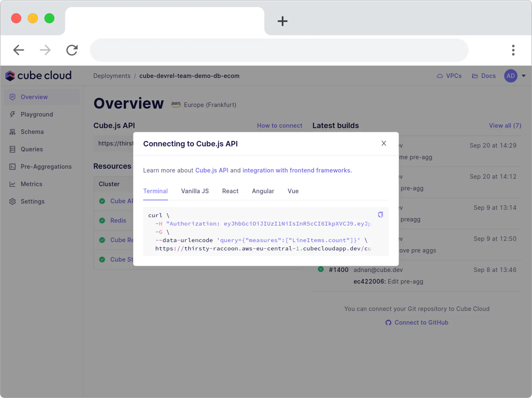
Task: Click Connect to GitHub
Action: 421,323
